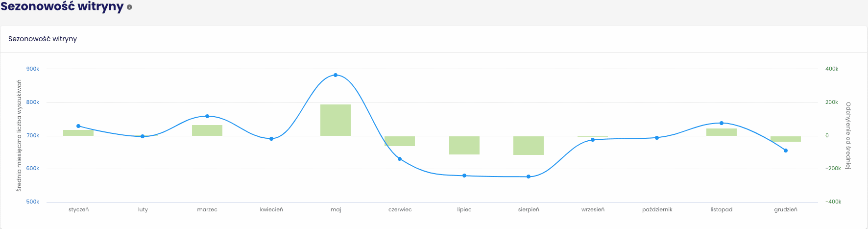Click the tall green maj deviation bar
Image resolution: width=868 pixels, height=229 pixels.
click(336, 120)
